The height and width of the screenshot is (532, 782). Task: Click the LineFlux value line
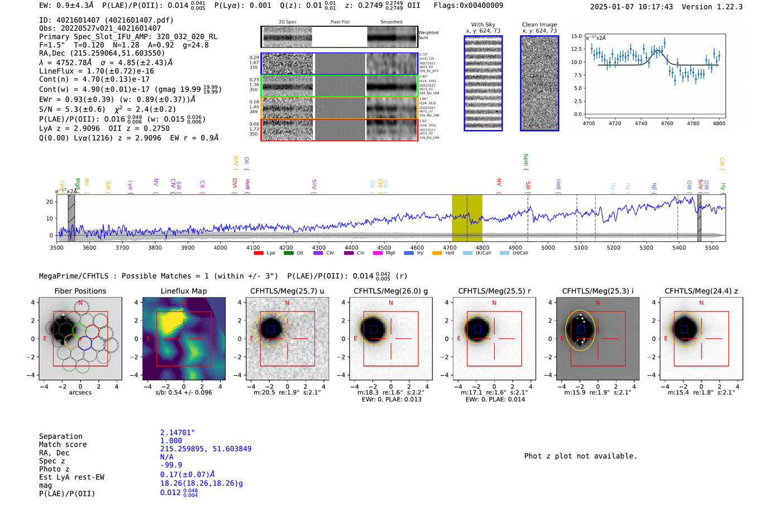tap(97, 71)
